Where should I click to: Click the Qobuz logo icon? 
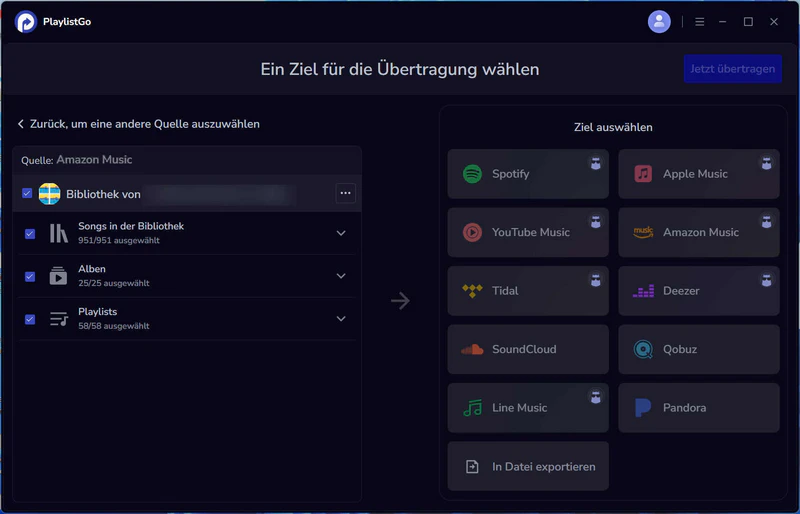point(643,350)
